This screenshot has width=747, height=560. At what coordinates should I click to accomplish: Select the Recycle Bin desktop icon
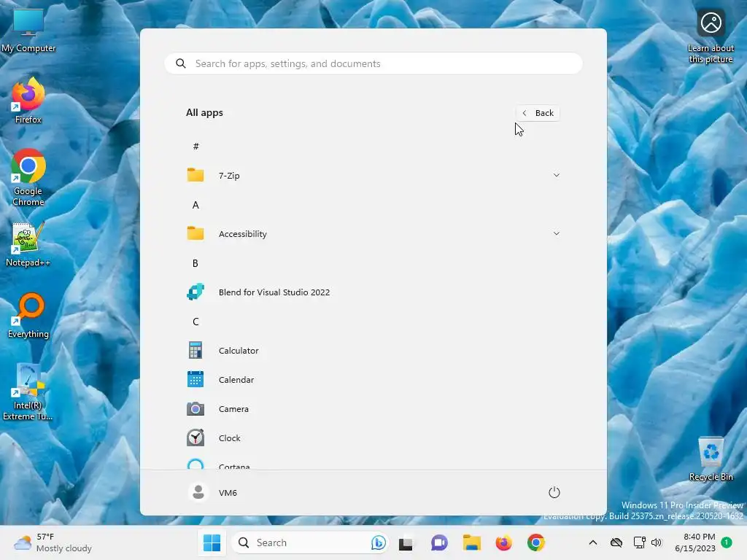click(711, 458)
